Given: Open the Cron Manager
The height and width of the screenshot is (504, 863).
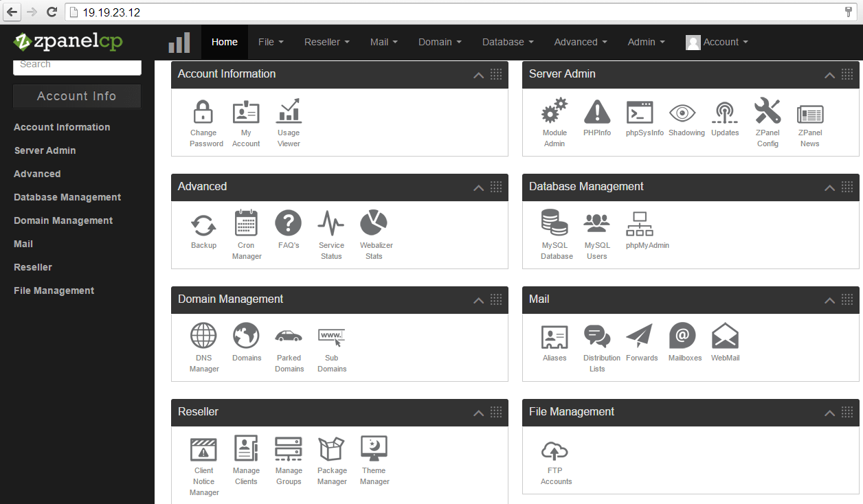Looking at the screenshot, I should (x=246, y=235).
